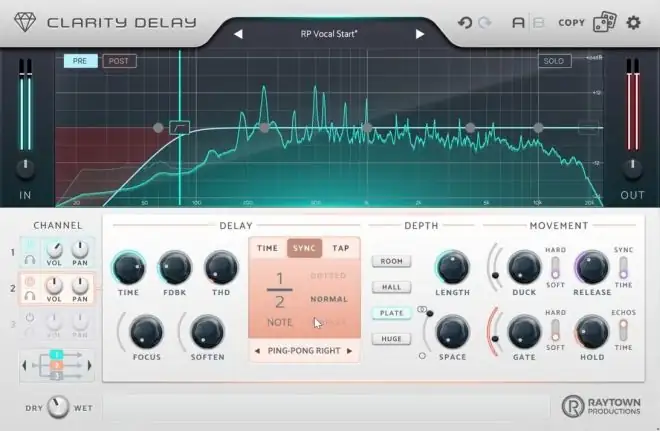
Task: Toggle the Duck Hard/Soft switch
Action: [555, 267]
